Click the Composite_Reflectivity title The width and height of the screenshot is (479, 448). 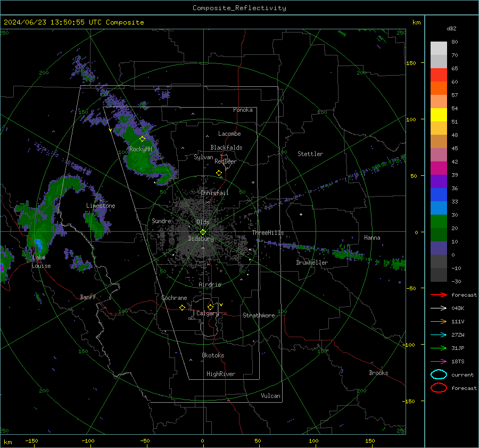(x=240, y=8)
